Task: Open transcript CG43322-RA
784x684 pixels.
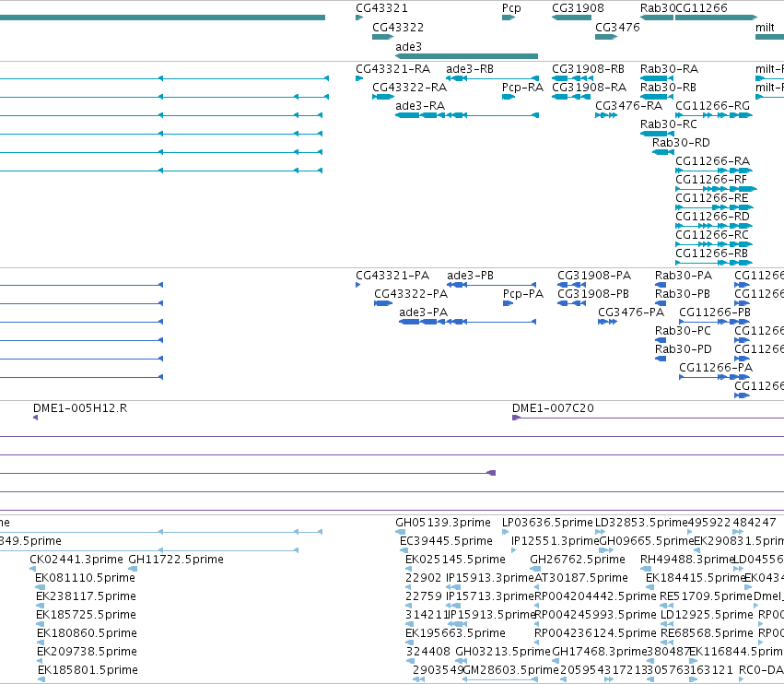Action: coord(383,97)
